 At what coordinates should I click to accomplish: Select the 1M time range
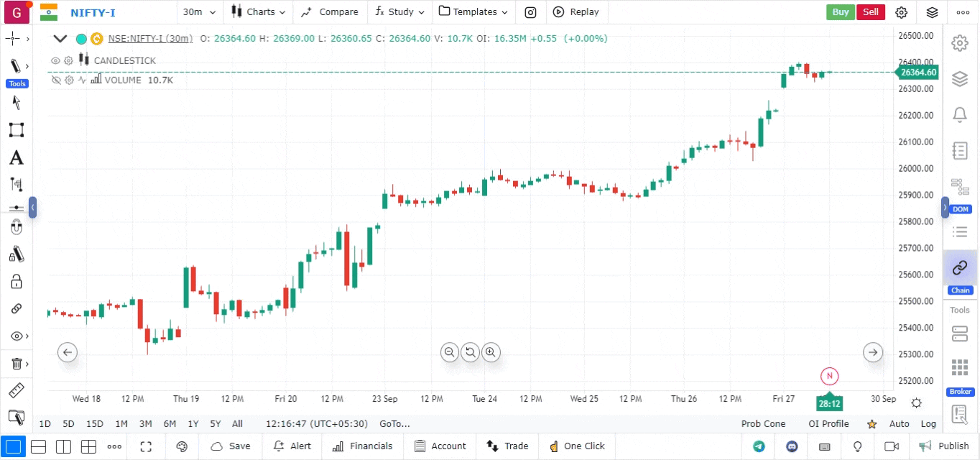(121, 424)
